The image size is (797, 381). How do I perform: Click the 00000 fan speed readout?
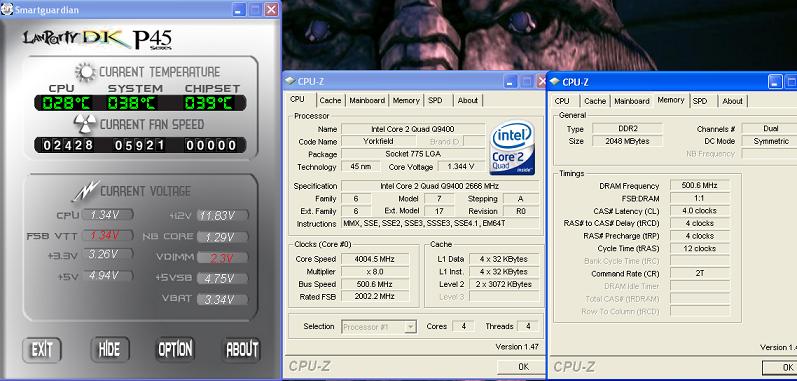pyautogui.click(x=211, y=145)
